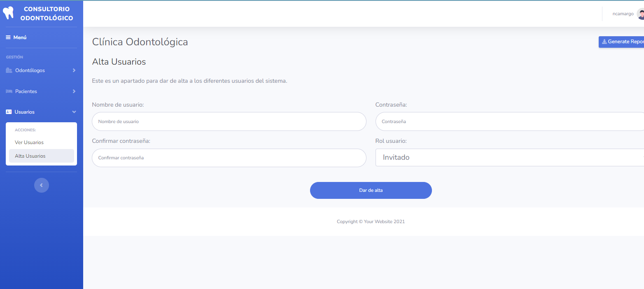
Task: Click the Dar de alta button
Action: (371, 190)
